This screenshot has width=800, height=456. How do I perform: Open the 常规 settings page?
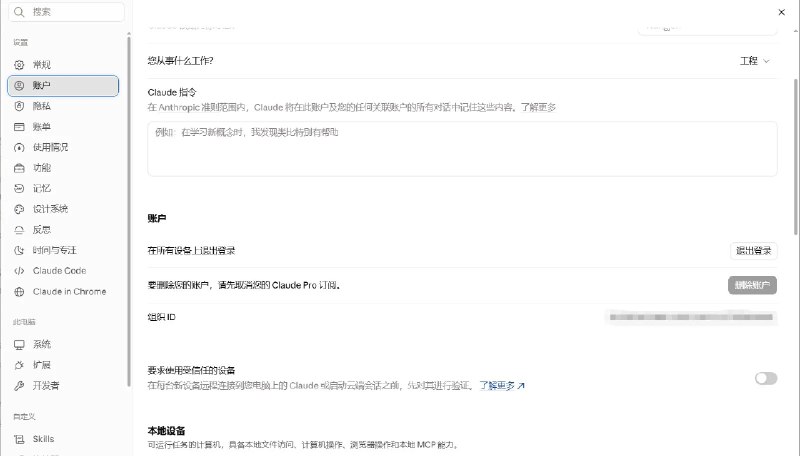click(x=63, y=65)
